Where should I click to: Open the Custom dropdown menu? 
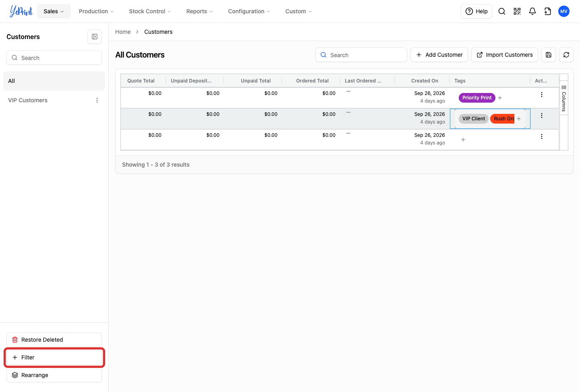pyautogui.click(x=298, y=11)
